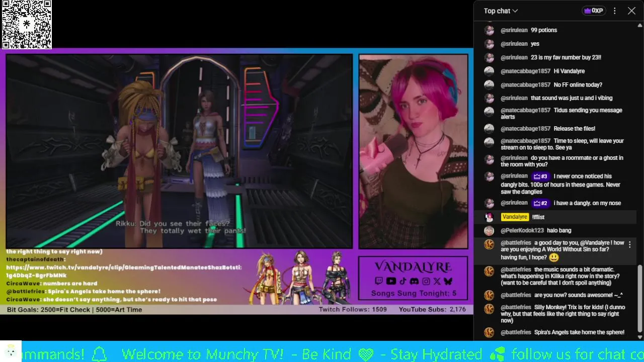Click 'No FF online today?' chat message

pos(578,84)
